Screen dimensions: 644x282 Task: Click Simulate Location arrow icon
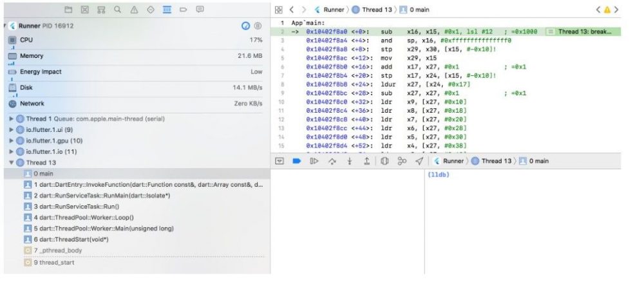tap(419, 162)
